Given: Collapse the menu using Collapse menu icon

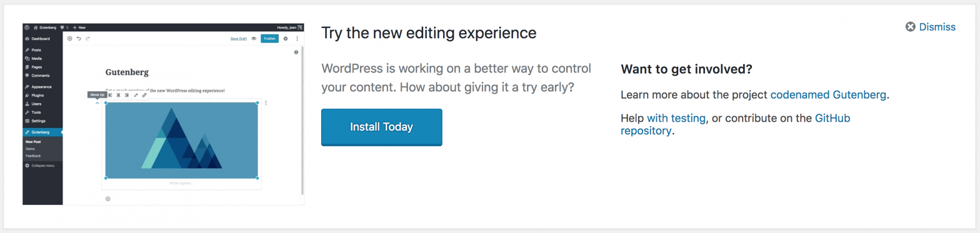Looking at the screenshot, I should click(28, 166).
